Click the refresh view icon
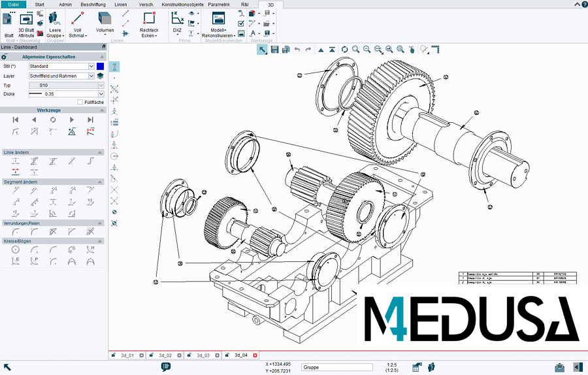The image size is (588, 375). coord(344,50)
